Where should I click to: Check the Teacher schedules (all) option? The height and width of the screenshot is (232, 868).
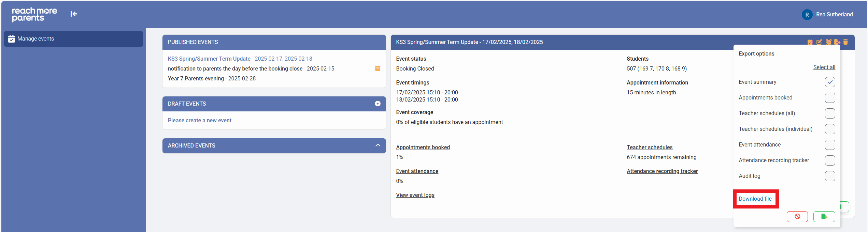pos(830,113)
